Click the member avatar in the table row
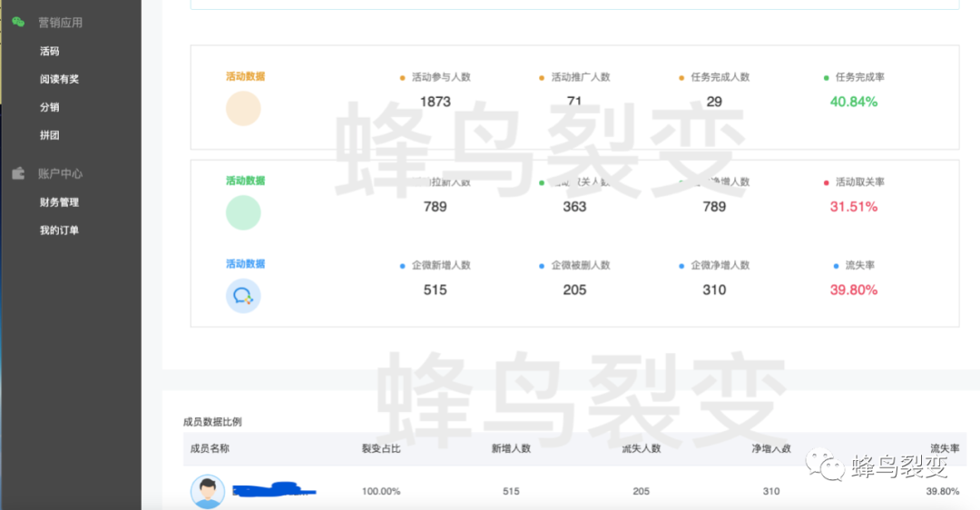The height and width of the screenshot is (510, 980). 208,491
